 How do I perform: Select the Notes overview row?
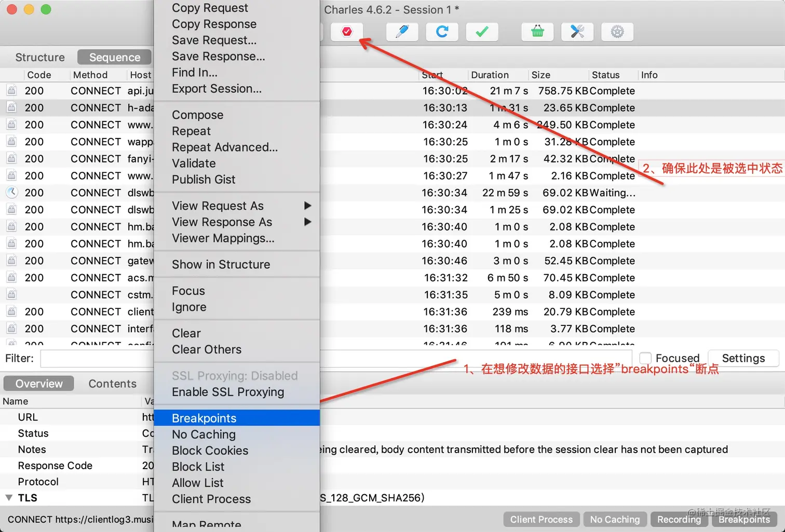[392, 449]
